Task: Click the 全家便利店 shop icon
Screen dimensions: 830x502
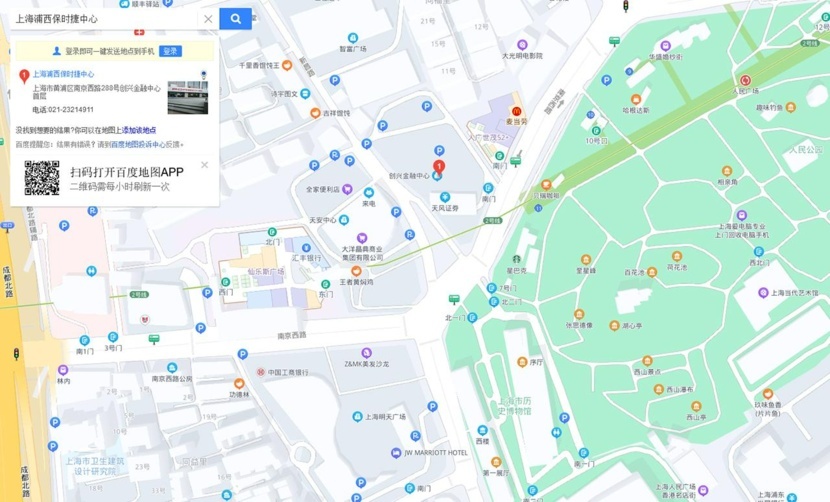Action: coord(347,189)
